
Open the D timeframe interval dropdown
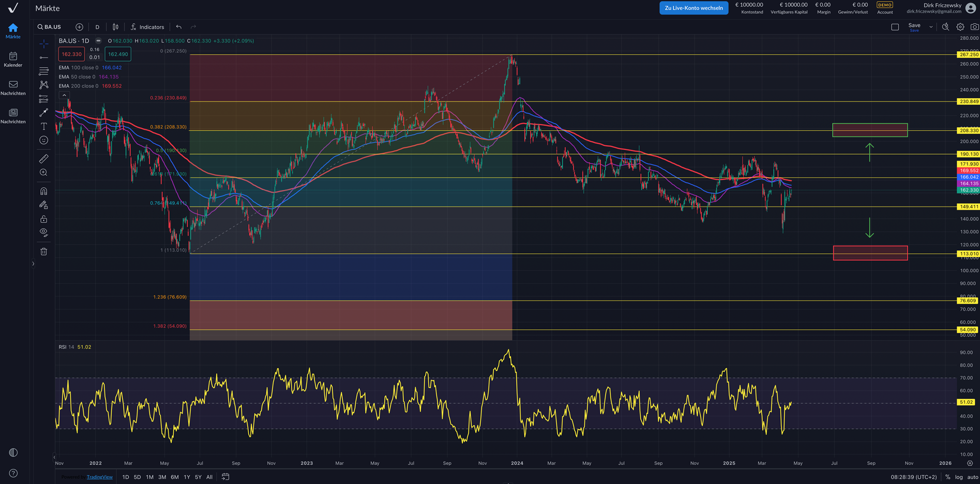(97, 27)
